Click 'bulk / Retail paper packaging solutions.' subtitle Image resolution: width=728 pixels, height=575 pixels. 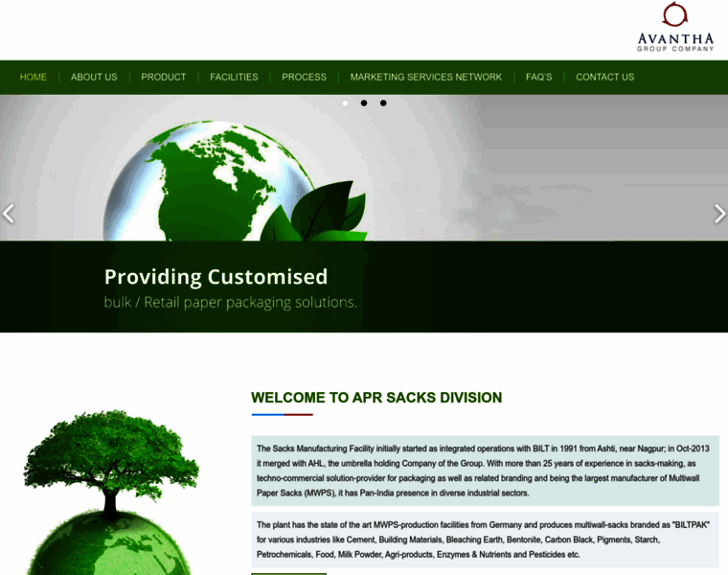point(230,303)
